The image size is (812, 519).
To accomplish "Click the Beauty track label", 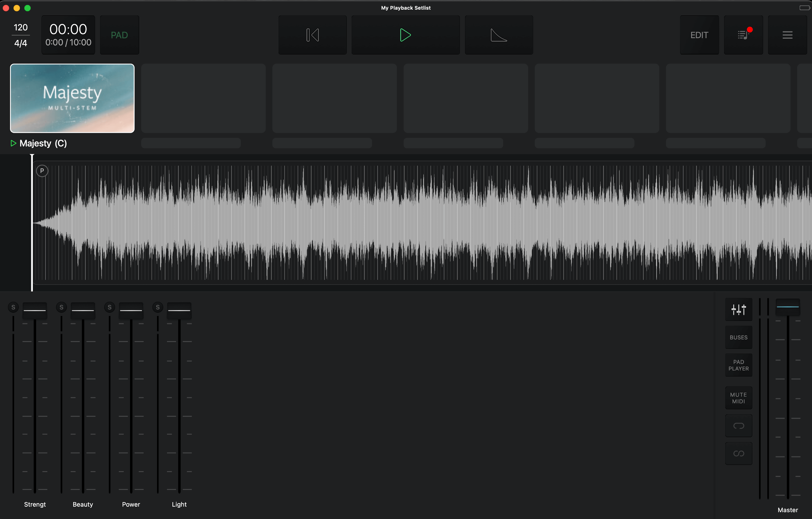I will pyautogui.click(x=83, y=504).
